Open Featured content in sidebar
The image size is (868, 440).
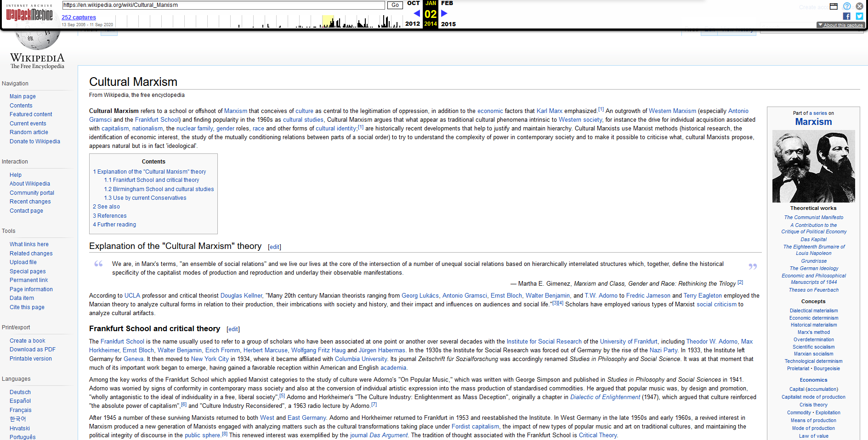pyautogui.click(x=31, y=114)
